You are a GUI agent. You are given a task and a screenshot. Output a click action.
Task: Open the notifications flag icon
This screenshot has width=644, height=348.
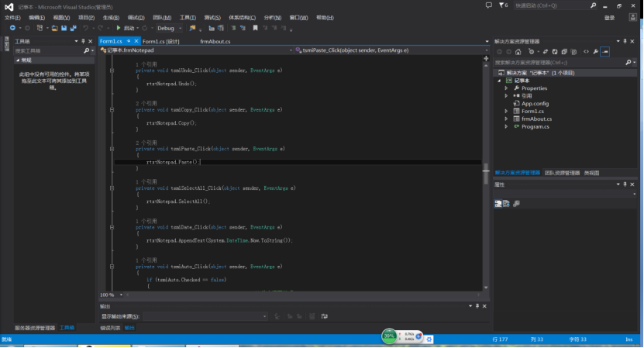coord(503,5)
